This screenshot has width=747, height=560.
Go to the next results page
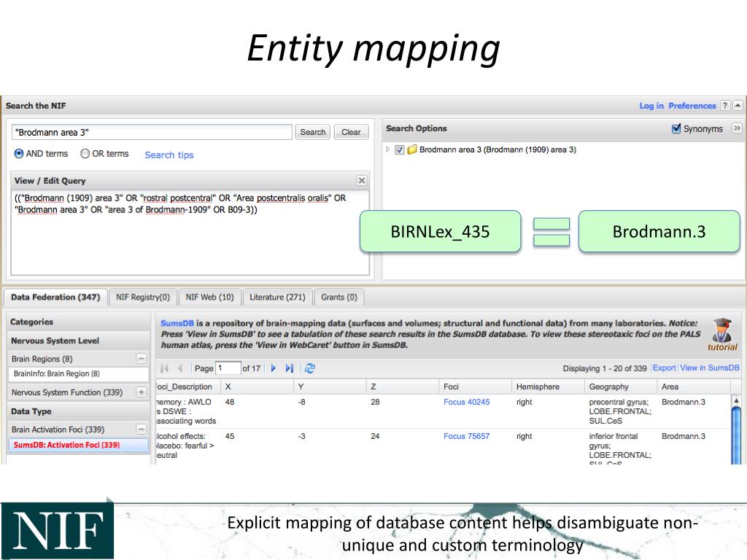click(x=274, y=368)
